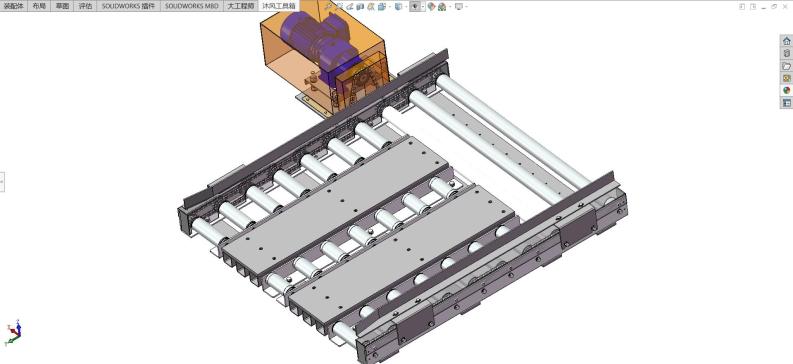Click the Display Style icon
Image resolution: width=793 pixels, height=364 pixels.
tap(398, 7)
